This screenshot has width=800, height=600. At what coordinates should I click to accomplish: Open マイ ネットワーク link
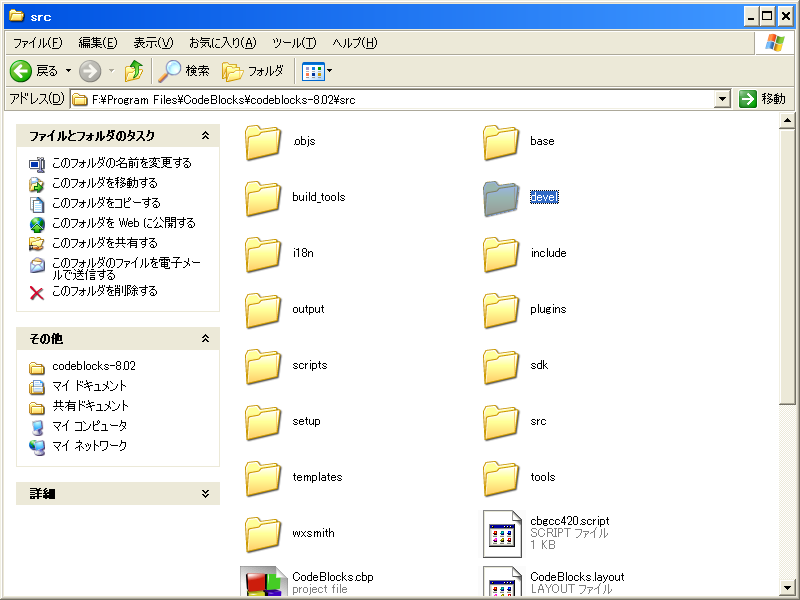pos(89,446)
